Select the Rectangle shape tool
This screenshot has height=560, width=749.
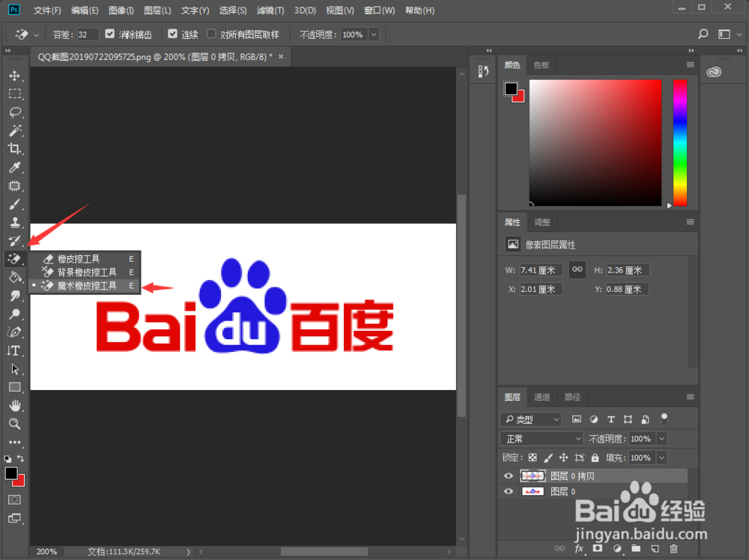pos(15,387)
